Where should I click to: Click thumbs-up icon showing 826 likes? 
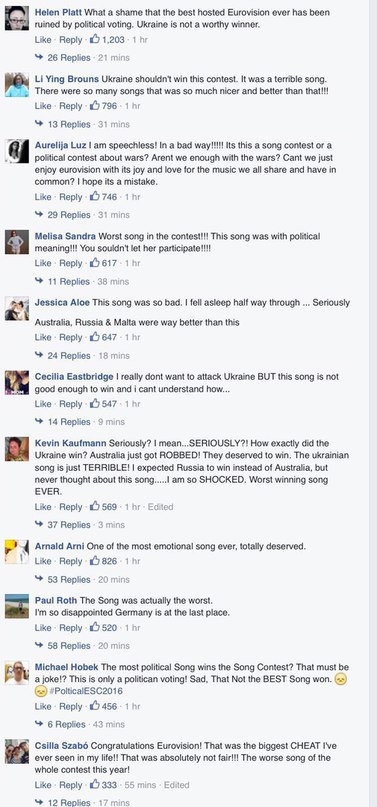click(x=95, y=561)
